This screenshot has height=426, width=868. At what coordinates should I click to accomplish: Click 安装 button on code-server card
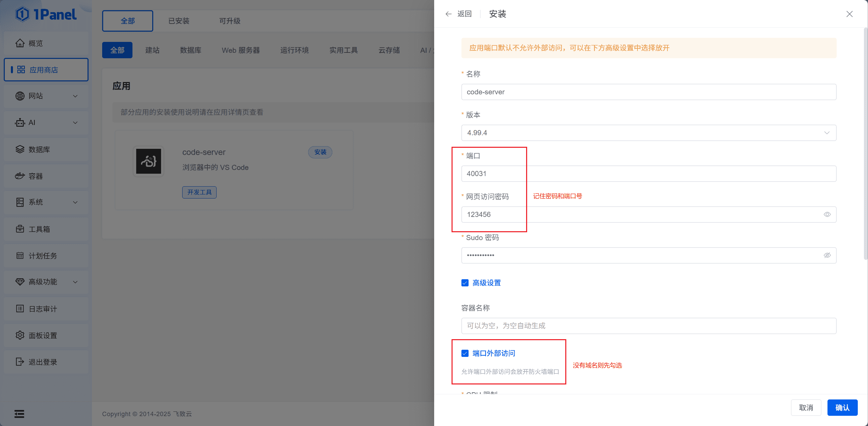tap(320, 152)
